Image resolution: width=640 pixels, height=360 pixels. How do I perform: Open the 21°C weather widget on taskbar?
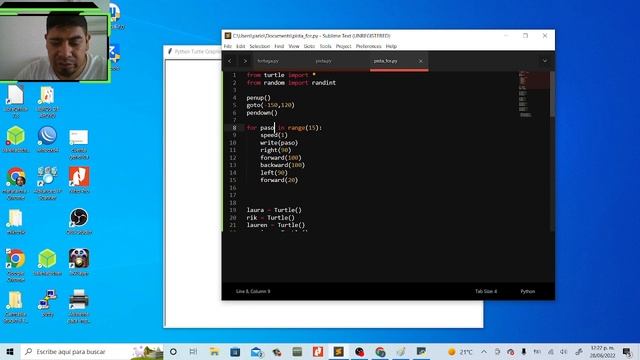coord(460,351)
